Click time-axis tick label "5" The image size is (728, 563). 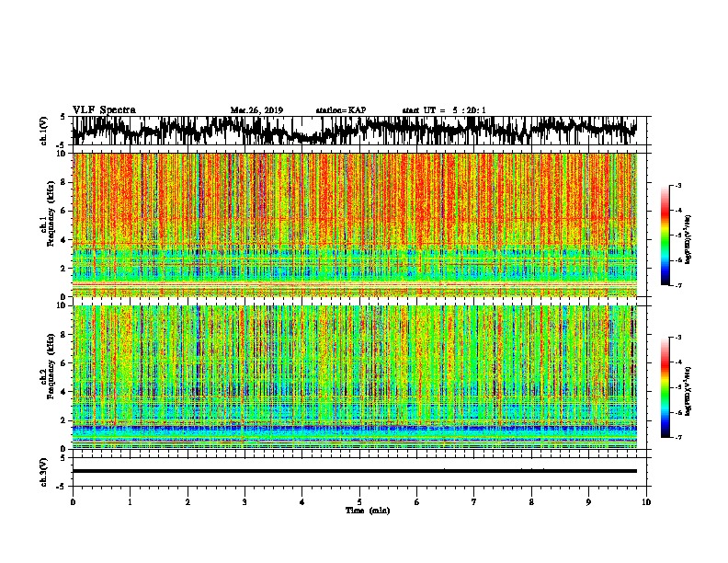point(359,502)
